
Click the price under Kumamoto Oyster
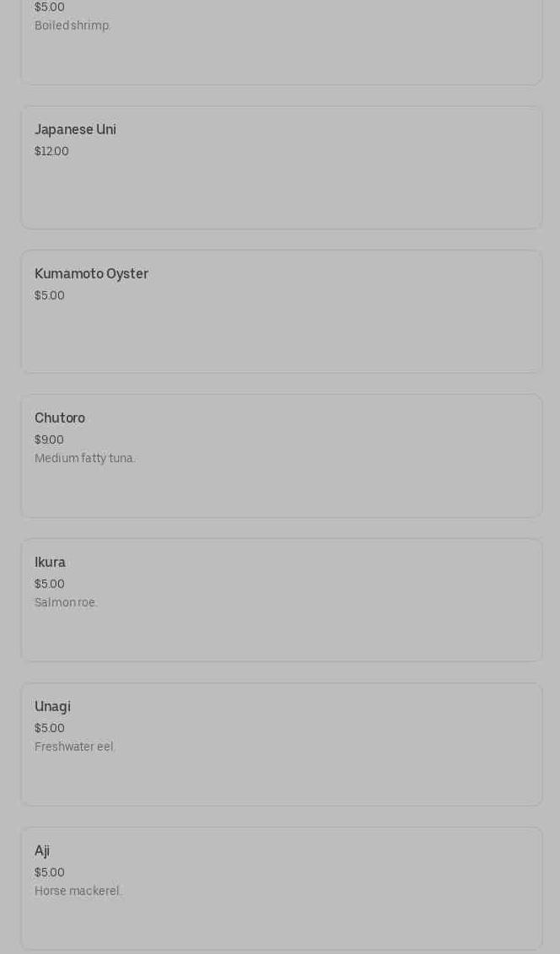(50, 295)
